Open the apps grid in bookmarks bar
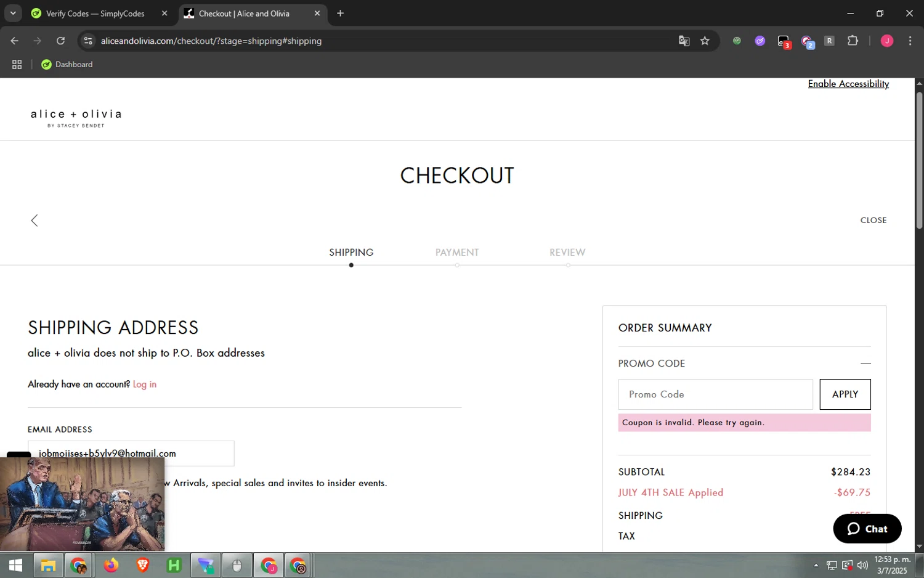 (x=17, y=64)
